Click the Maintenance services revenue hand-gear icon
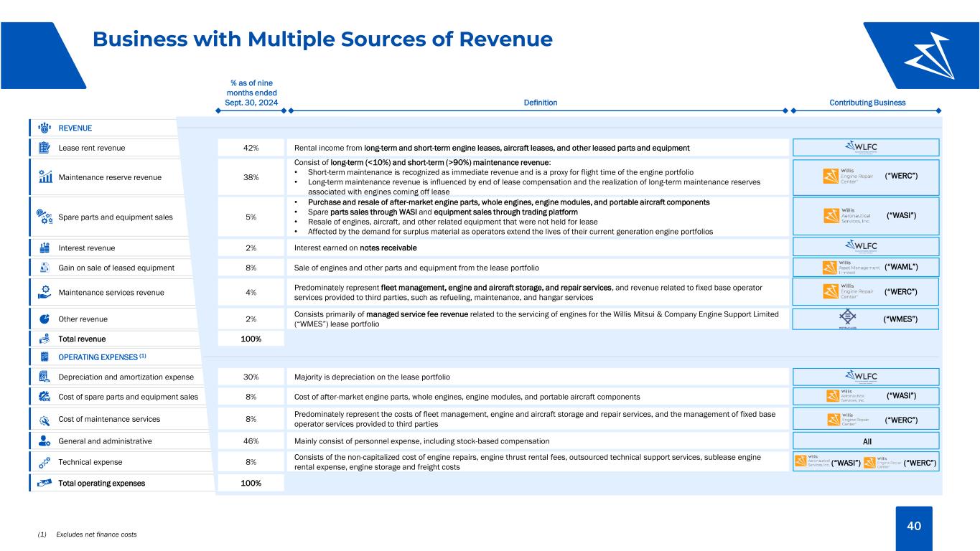Screen dimensions: 980x551 point(45,292)
